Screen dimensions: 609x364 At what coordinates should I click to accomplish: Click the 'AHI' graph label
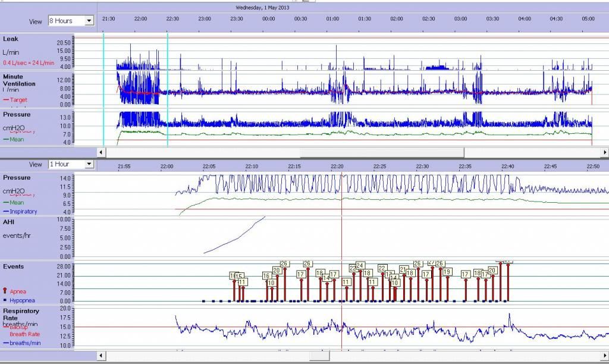click(x=8, y=222)
